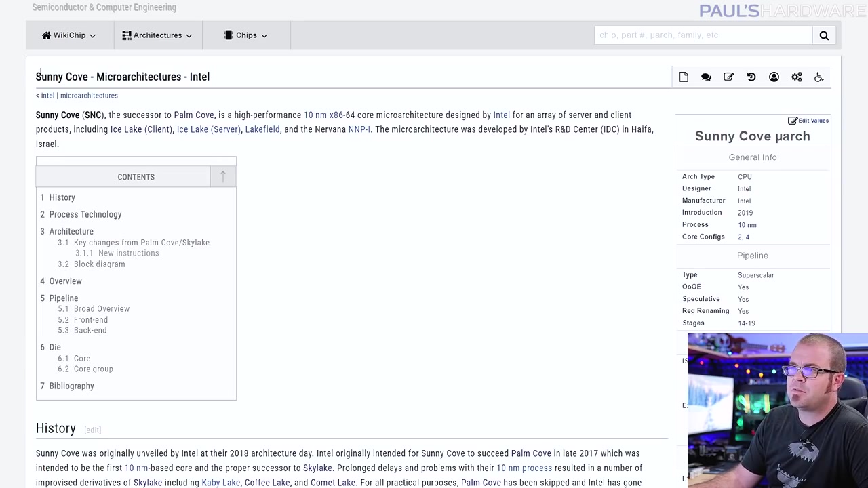
Task: Jump to 3 Architecture section
Action: tap(66, 231)
